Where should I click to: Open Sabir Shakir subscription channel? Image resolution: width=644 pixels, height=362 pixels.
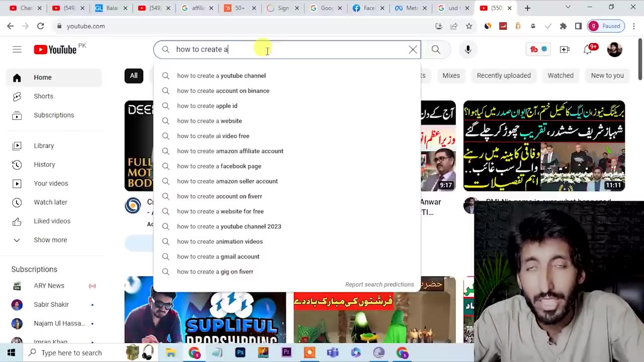coord(54,305)
